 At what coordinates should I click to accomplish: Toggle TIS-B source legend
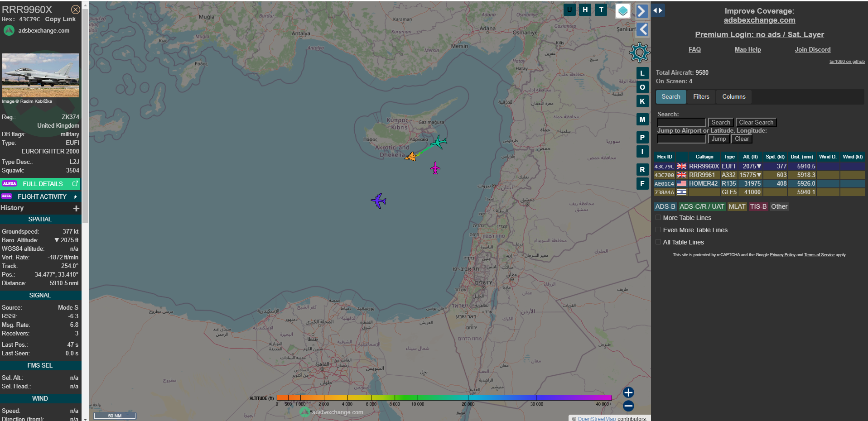coord(758,206)
